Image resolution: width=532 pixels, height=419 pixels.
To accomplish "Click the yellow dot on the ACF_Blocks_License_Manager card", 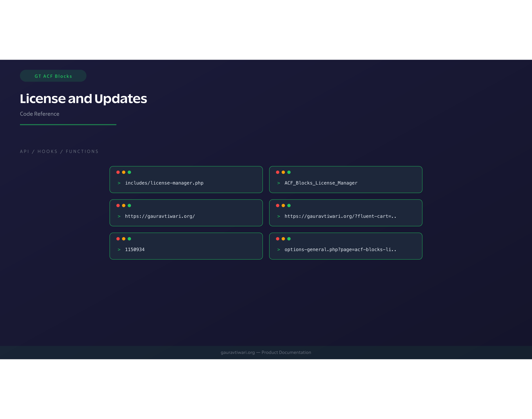I will click(284, 172).
